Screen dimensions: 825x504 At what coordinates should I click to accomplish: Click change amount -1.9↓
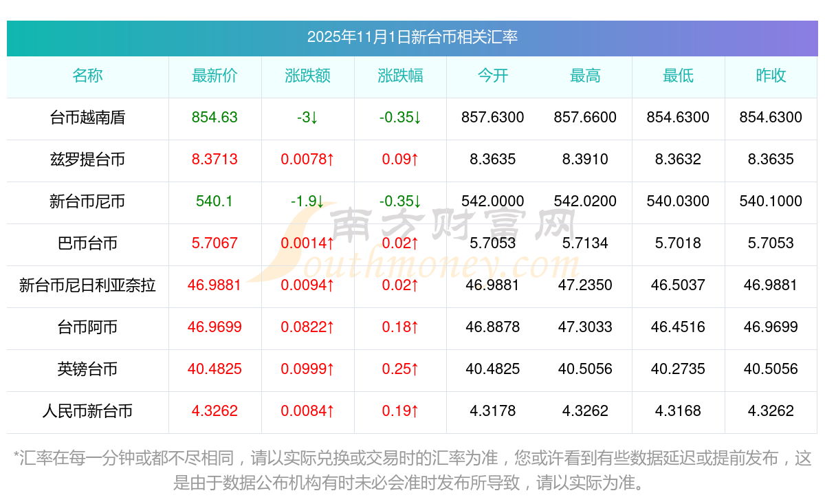307,201
